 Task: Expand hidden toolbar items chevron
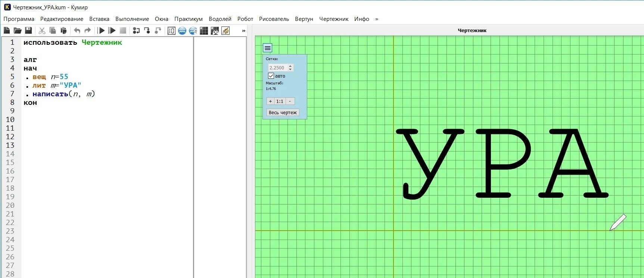(x=244, y=31)
